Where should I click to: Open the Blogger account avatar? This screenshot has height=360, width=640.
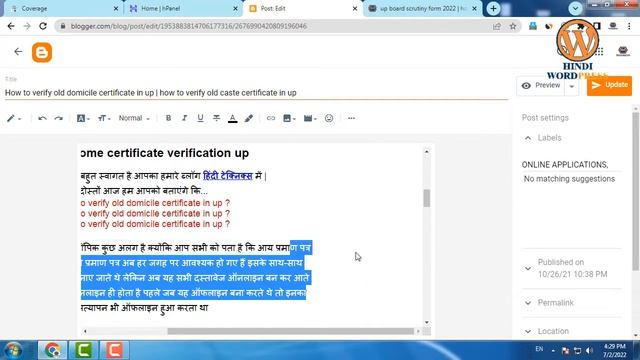tap(623, 51)
